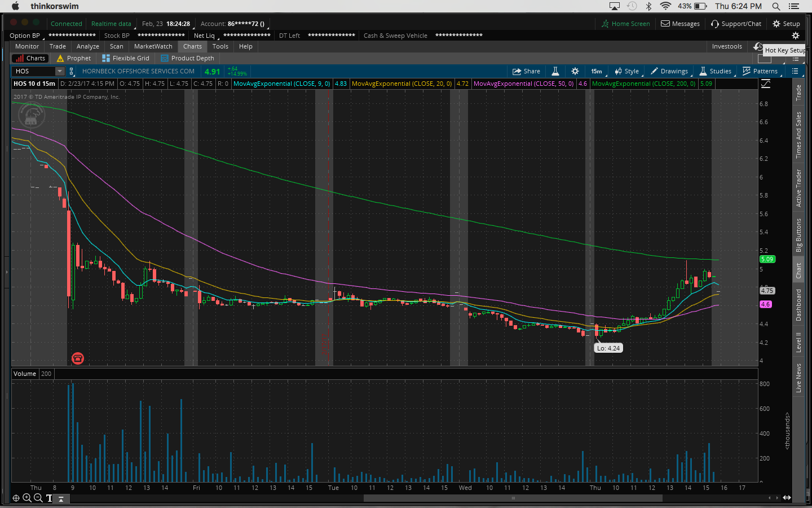Click the red phone alert icon on chart
812x508 pixels.
(x=78, y=358)
